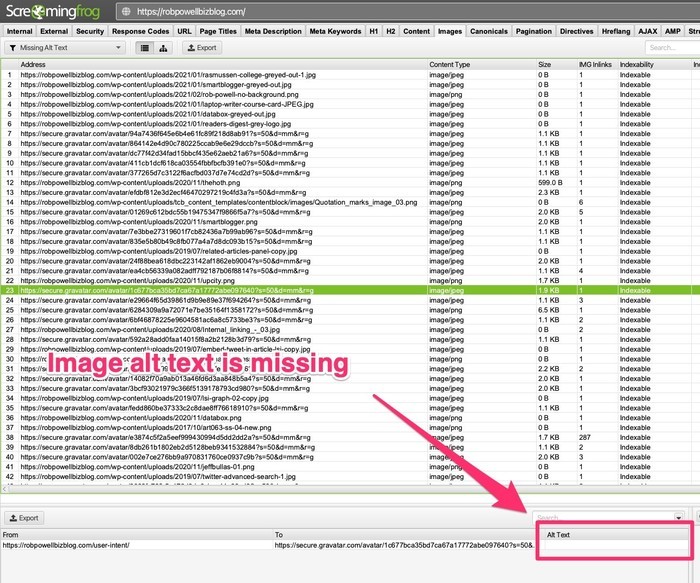Select the smartblogger-greyed-out.jpg row
The height and width of the screenshot is (583, 700).
[x=350, y=85]
